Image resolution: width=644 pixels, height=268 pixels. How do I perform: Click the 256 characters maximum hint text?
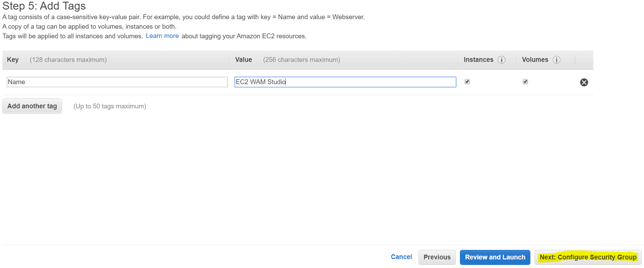click(301, 60)
